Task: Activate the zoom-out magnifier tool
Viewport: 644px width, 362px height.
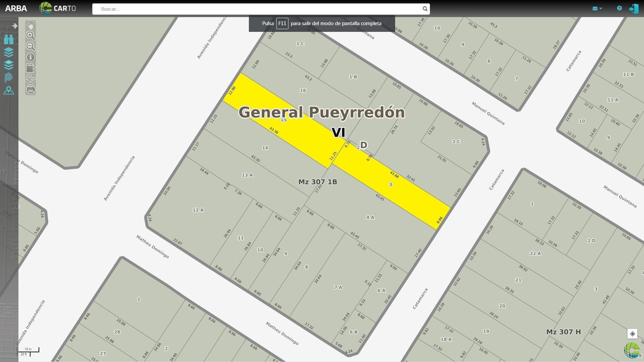Action: 31,47
